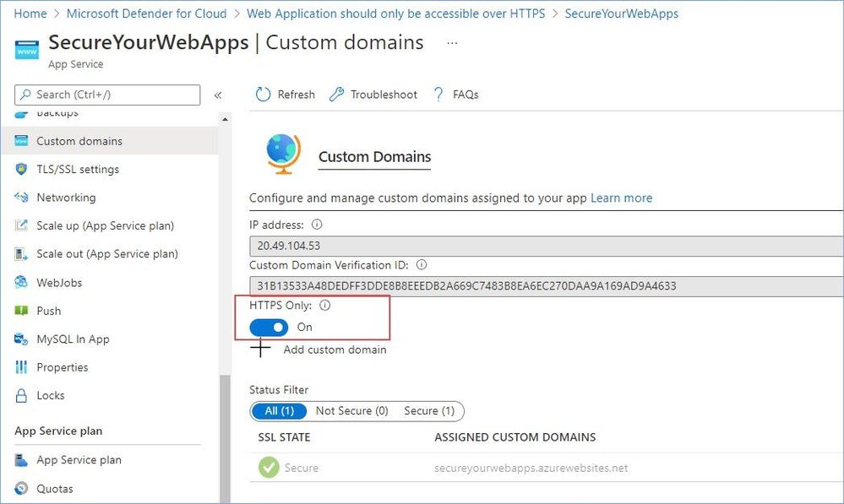Open the HTTPS recommendation breadcrumb link
Screen dimensions: 844x504
tap(395, 14)
